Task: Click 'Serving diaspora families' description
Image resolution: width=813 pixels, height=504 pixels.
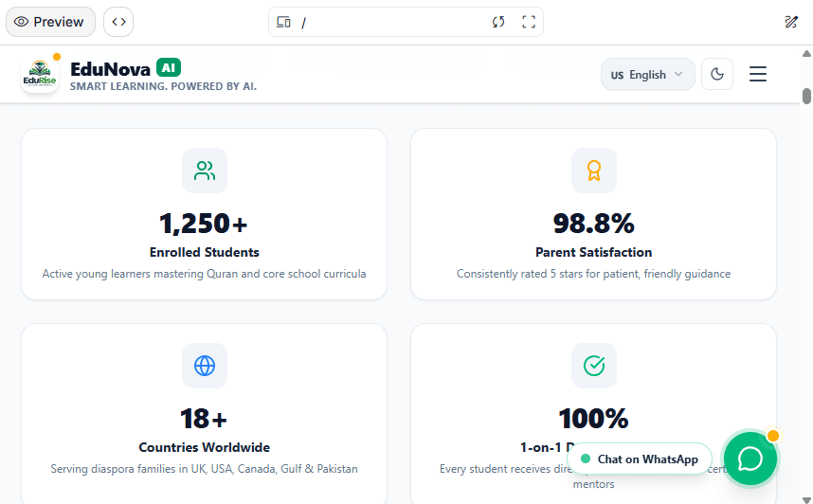Action: 205,469
